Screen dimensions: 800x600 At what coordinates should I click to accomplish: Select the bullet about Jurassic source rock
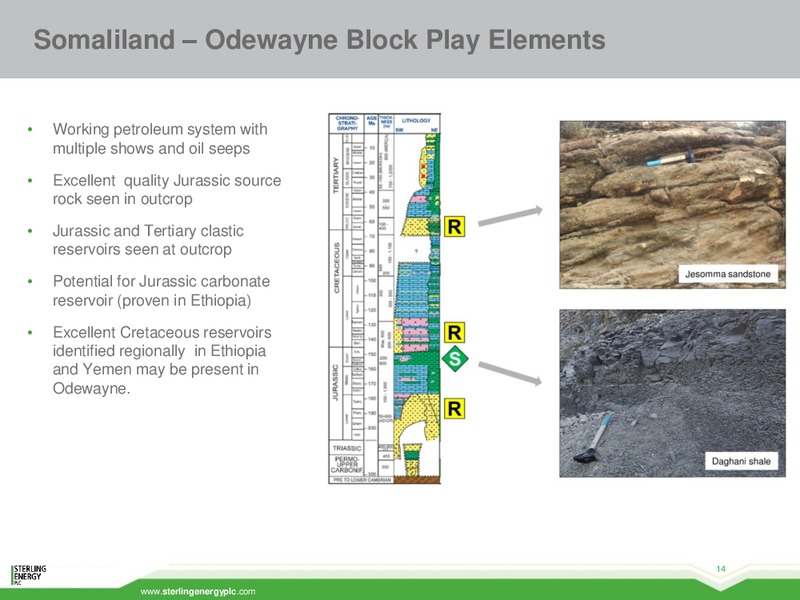[x=167, y=189]
